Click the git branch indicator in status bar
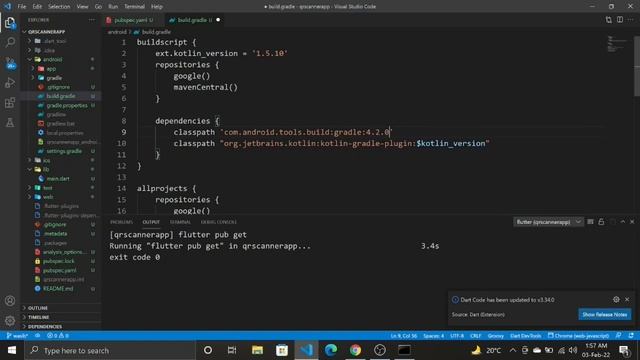The height and width of the screenshot is (360, 640). [17, 336]
